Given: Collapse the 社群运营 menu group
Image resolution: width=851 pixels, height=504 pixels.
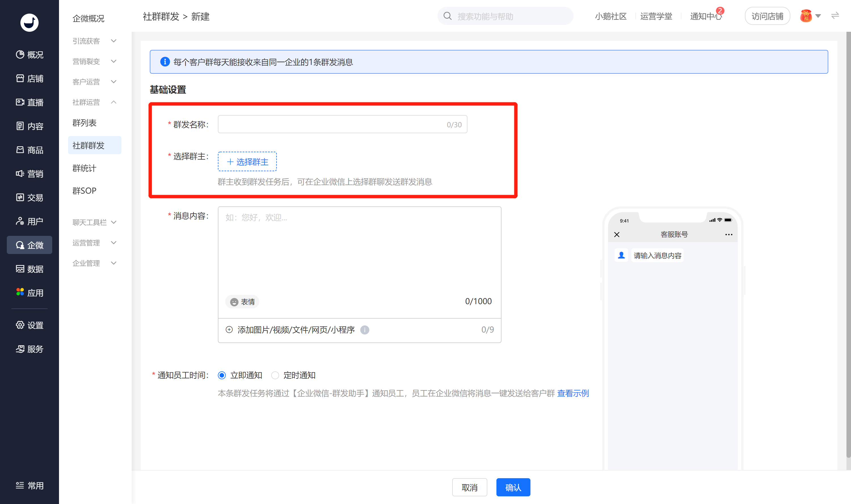Looking at the screenshot, I should pyautogui.click(x=94, y=102).
